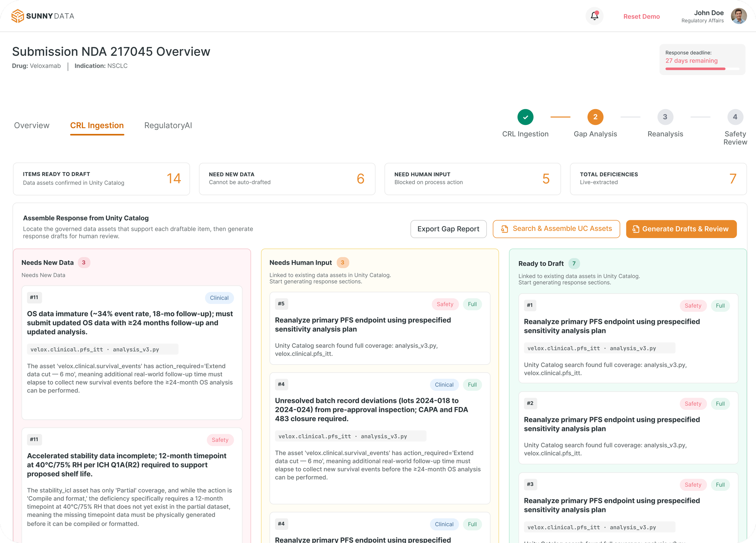Click Generate Drafts & Review label

click(x=685, y=229)
